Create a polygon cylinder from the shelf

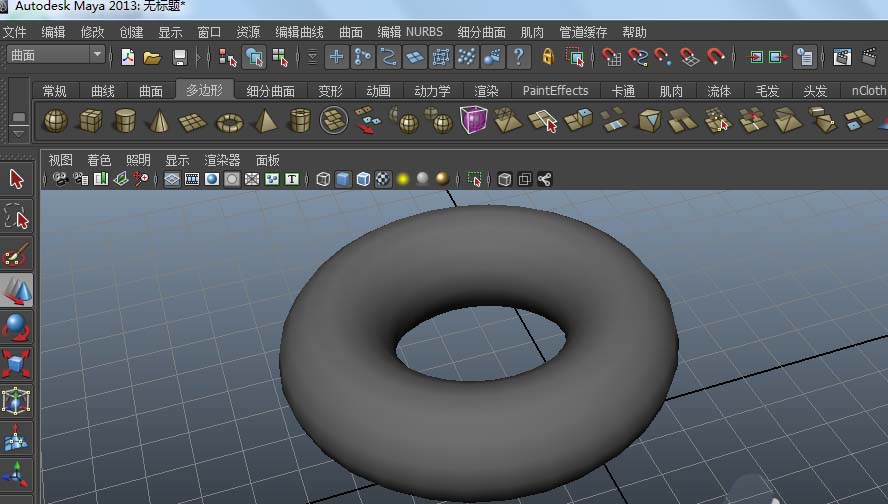pos(125,121)
